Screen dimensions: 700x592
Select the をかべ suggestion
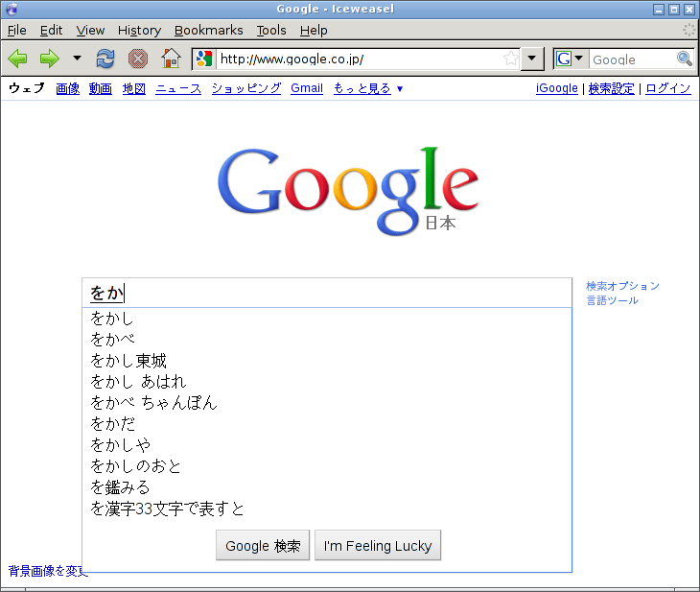point(327,340)
